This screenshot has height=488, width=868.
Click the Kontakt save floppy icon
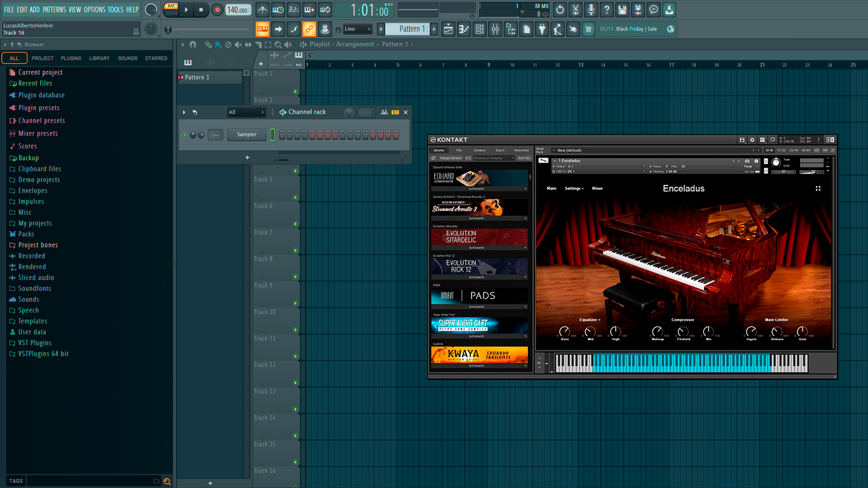[x=742, y=140]
